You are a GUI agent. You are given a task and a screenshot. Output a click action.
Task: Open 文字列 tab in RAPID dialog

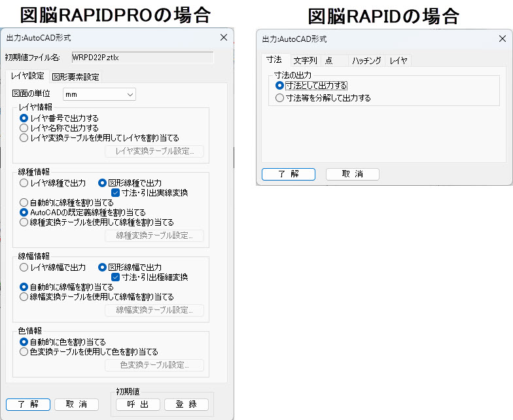(305, 60)
